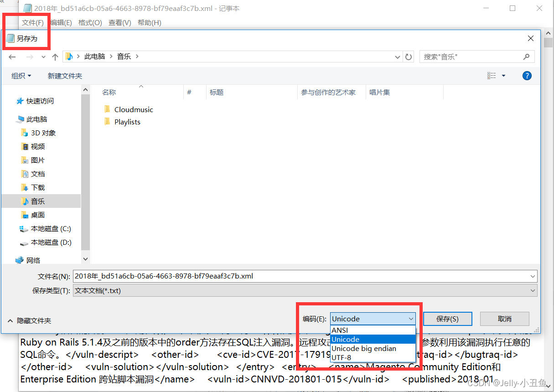Close the 另存为 dialog
Viewport: 554px width, 392px height.
coord(531,39)
